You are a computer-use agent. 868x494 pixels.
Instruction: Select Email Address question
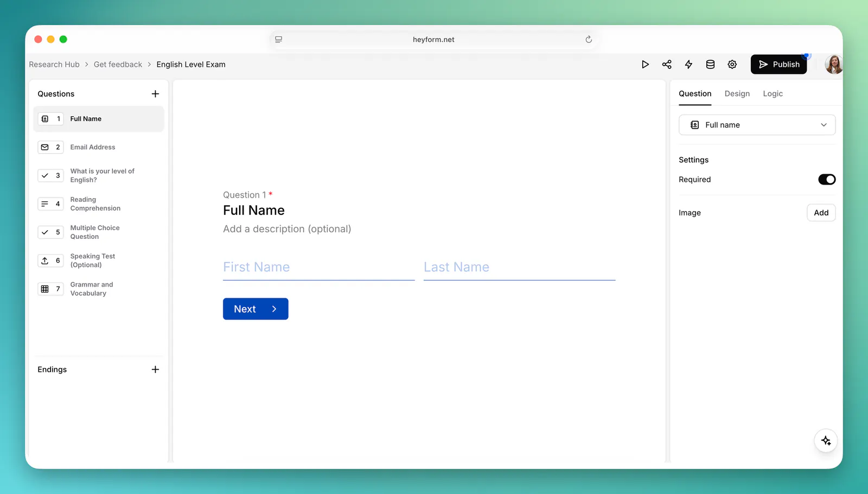[x=99, y=147]
